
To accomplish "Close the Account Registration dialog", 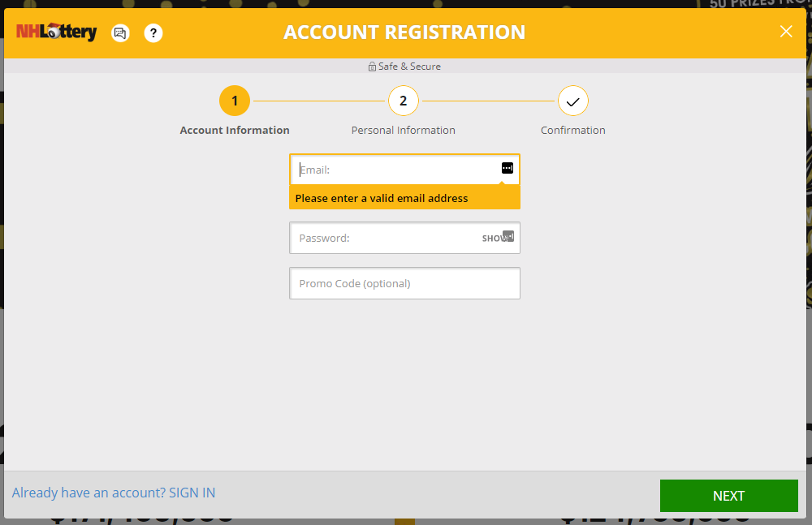I will coord(785,32).
